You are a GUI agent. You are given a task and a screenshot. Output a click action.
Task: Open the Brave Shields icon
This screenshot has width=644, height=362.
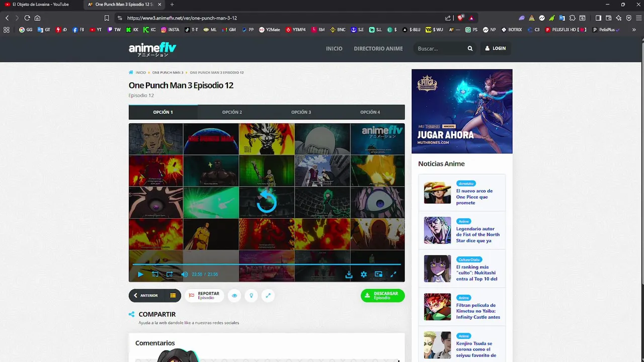pos(460,18)
